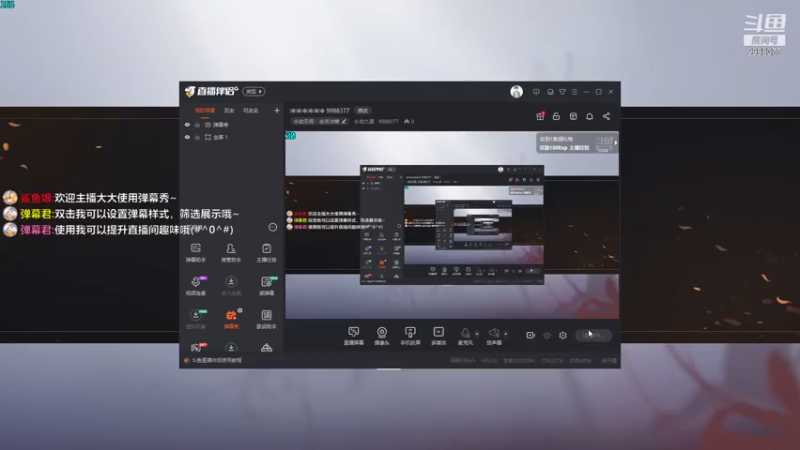Open the mail inbox icon in title bar
This screenshot has width=800, height=450.
[550, 92]
